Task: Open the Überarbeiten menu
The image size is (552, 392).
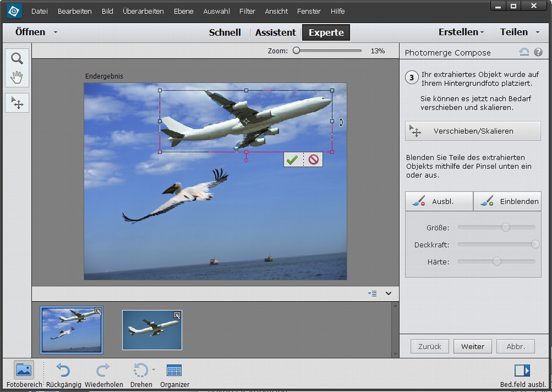Action: [x=143, y=11]
